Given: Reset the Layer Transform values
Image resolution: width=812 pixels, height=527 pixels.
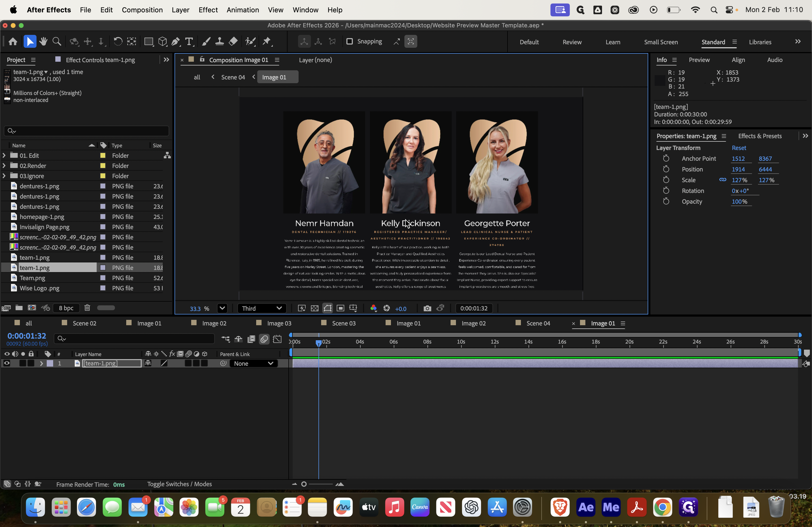Looking at the screenshot, I should pyautogui.click(x=739, y=148).
